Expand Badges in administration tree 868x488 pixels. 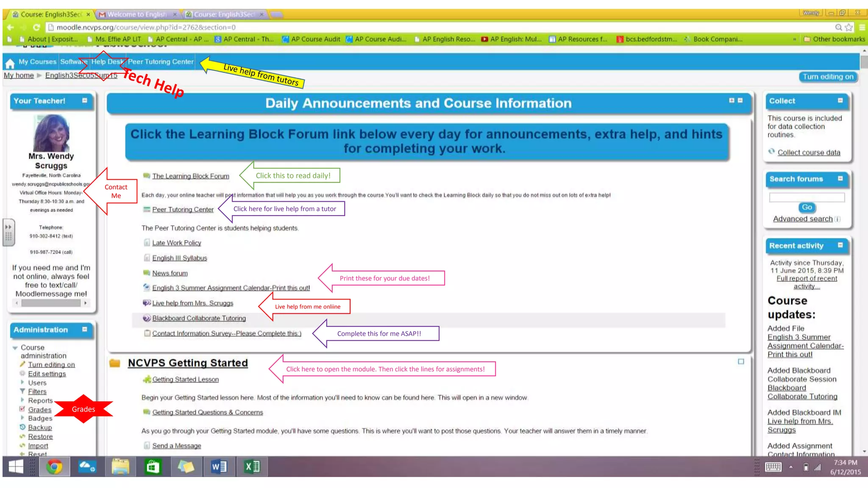(x=22, y=418)
